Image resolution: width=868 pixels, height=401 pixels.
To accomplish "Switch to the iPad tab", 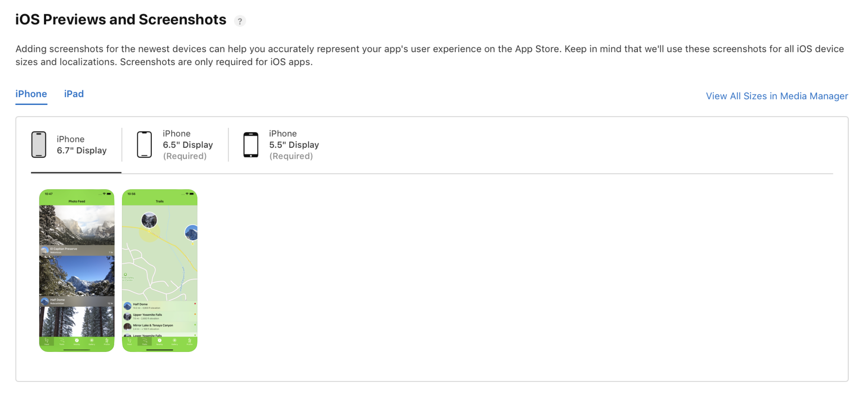I will coord(74,94).
